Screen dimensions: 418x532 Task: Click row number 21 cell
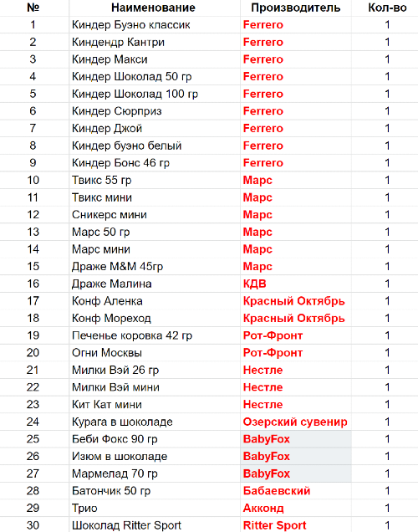tap(33, 370)
